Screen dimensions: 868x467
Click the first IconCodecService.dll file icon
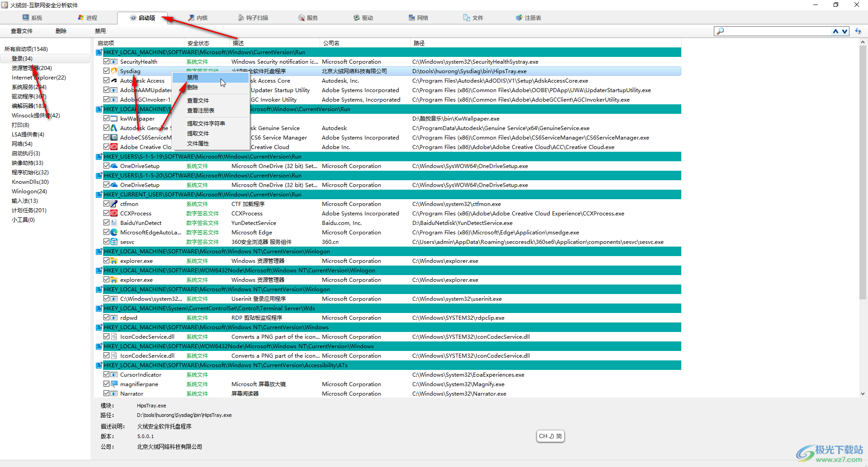click(x=114, y=336)
